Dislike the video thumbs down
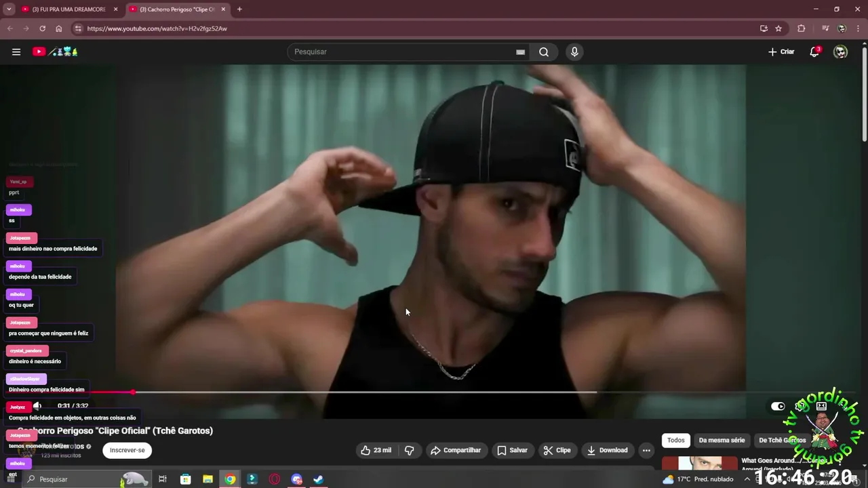 click(x=409, y=450)
